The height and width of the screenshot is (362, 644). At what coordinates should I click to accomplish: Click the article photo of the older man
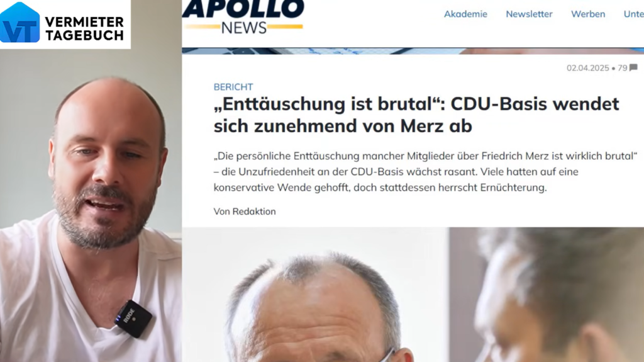pyautogui.click(x=316, y=295)
